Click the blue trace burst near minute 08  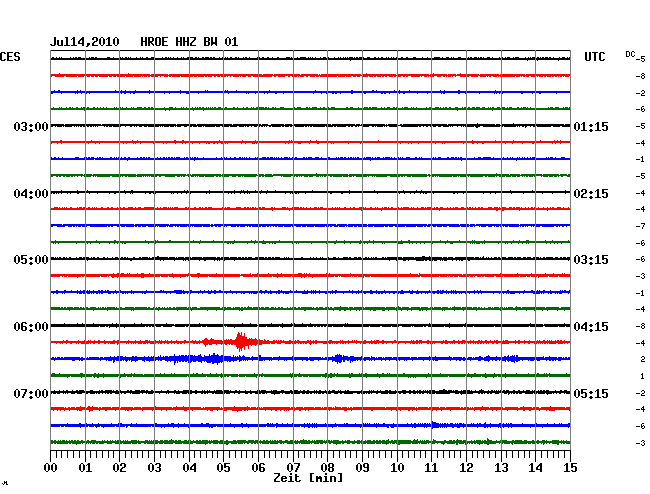[x=339, y=358]
